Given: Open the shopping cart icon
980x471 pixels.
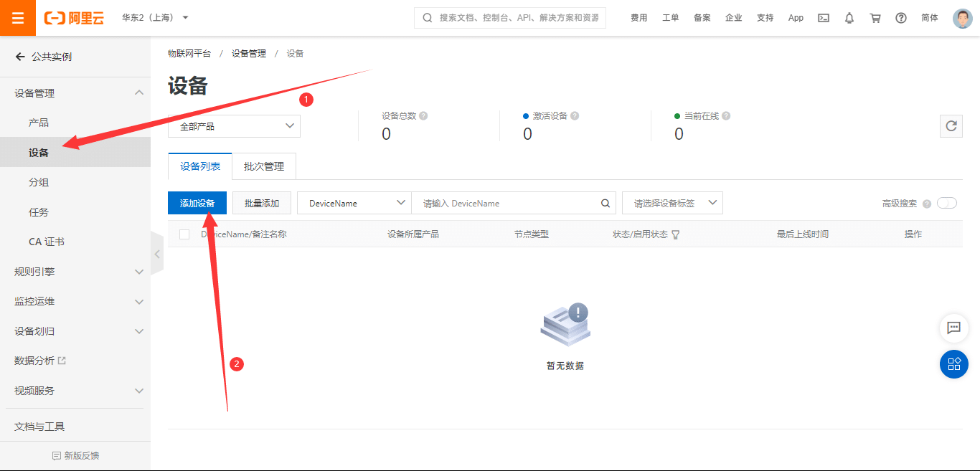Looking at the screenshot, I should click(875, 17).
